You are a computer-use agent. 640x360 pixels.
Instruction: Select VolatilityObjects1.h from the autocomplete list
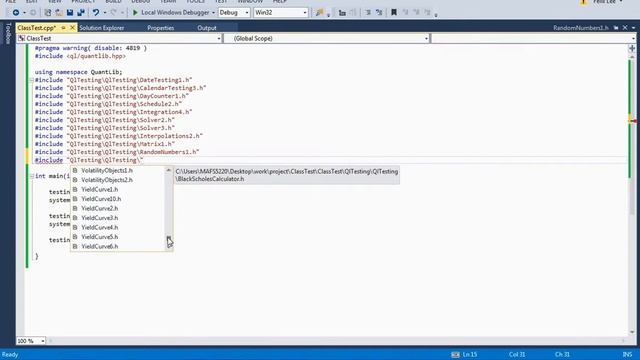tap(107, 170)
